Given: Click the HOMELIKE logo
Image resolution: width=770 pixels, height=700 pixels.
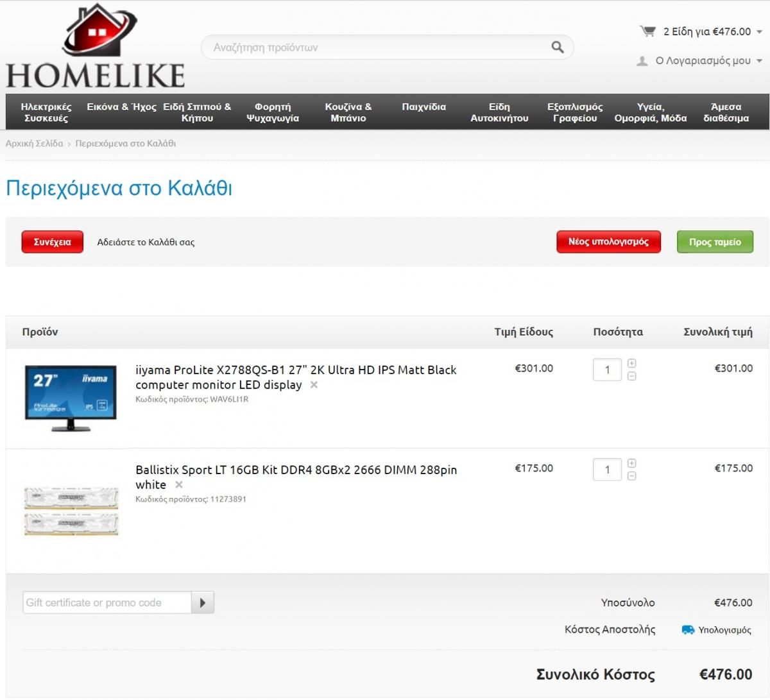Looking at the screenshot, I should pyautogui.click(x=95, y=46).
